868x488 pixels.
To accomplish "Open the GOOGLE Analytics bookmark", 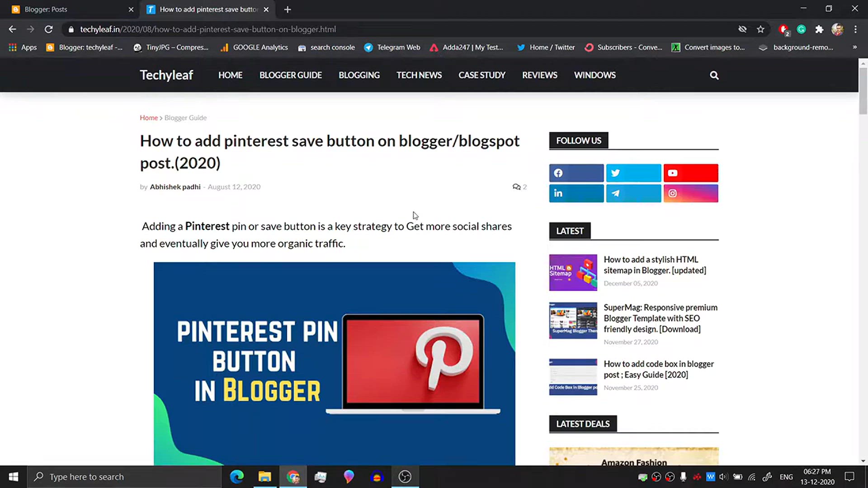I will [x=254, y=47].
